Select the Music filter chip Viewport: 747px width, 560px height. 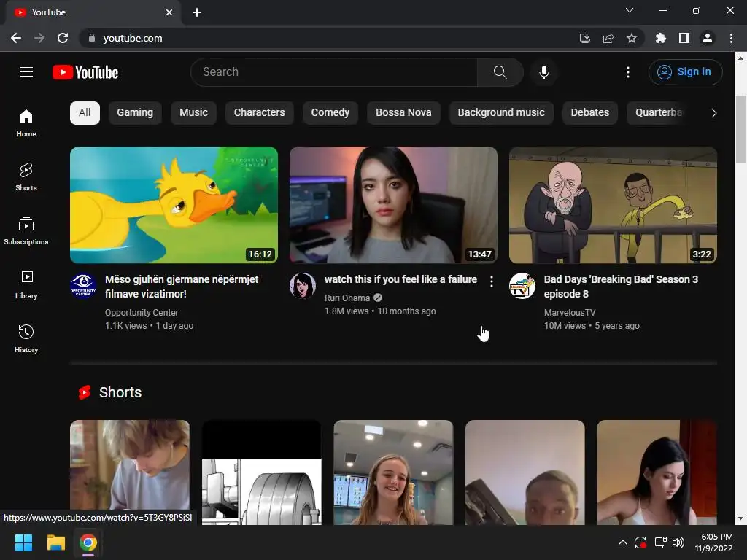(x=193, y=113)
